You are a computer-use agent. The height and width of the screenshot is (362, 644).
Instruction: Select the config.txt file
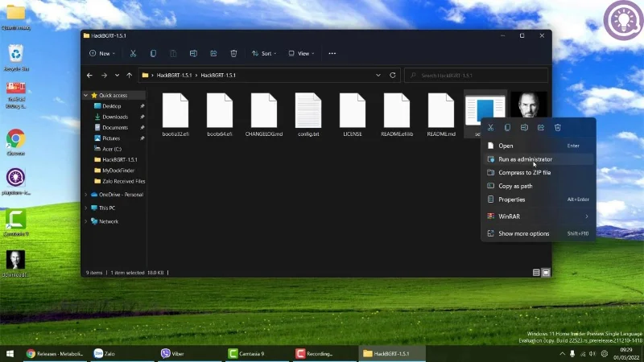(308, 114)
